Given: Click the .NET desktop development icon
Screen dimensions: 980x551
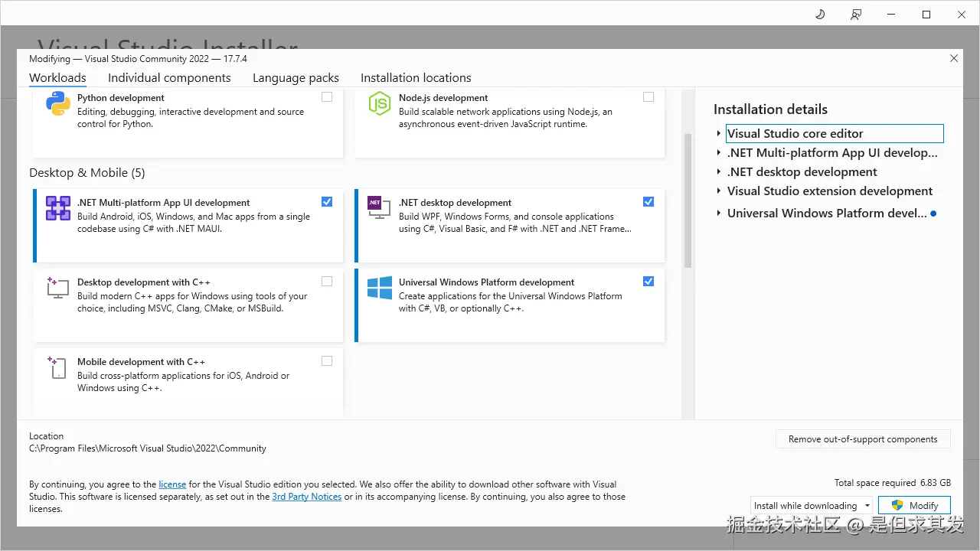Looking at the screenshot, I should click(379, 208).
